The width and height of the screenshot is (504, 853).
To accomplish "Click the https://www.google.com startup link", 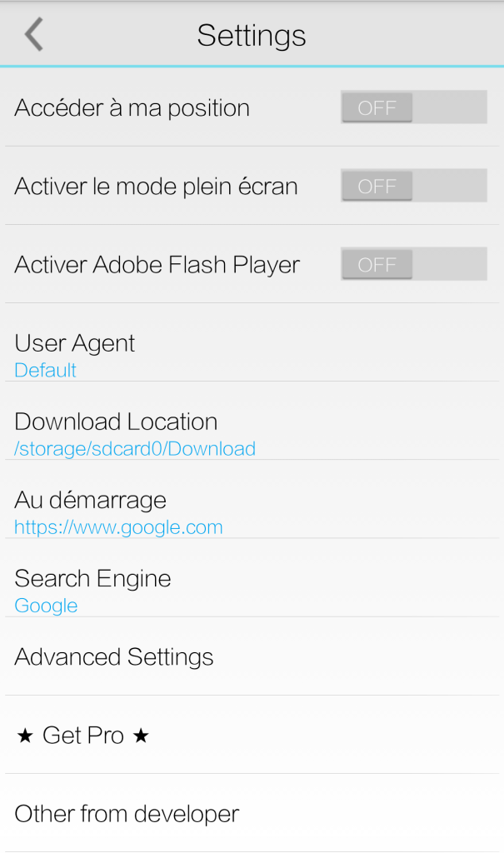I will pos(117,526).
